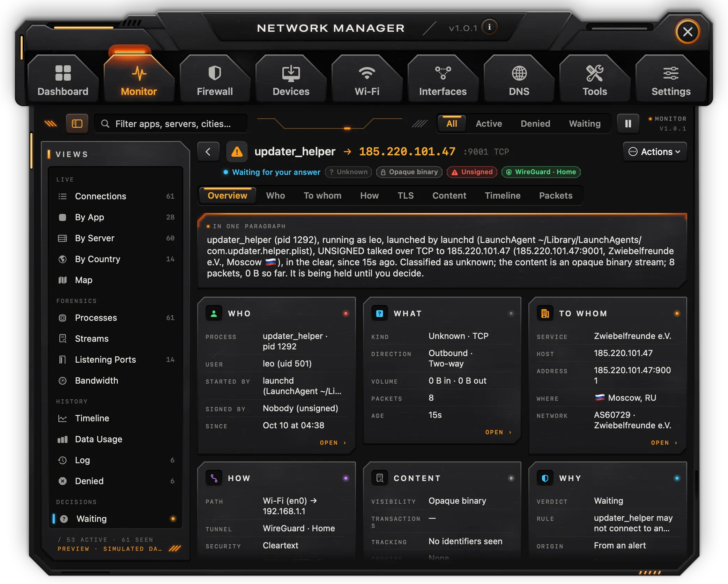The height and width of the screenshot is (584, 728).
Task: Open the Connections view
Action: pos(116,196)
